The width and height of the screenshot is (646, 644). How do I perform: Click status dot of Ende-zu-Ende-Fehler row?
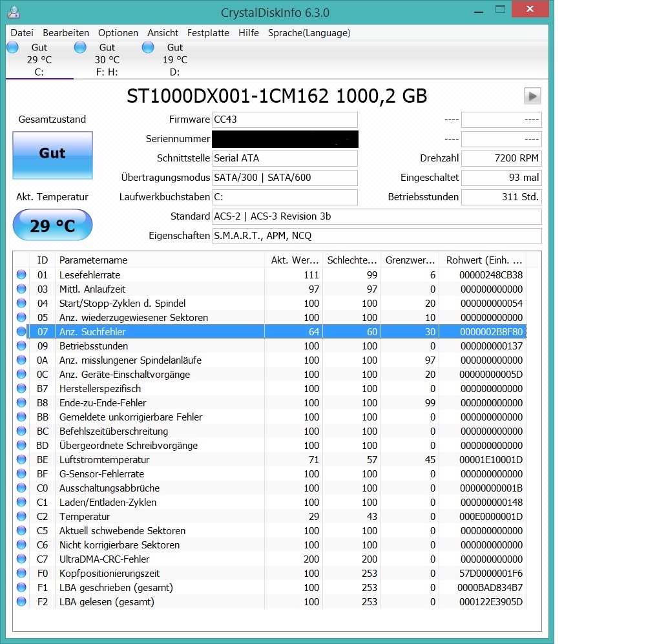21,402
